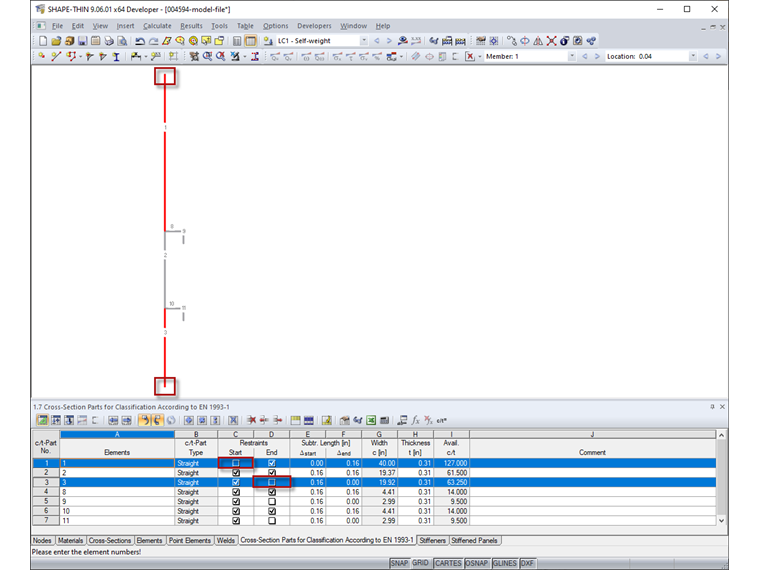Click the mirror triangle icon
Viewport: 760px width, 570px height.
pos(538,41)
